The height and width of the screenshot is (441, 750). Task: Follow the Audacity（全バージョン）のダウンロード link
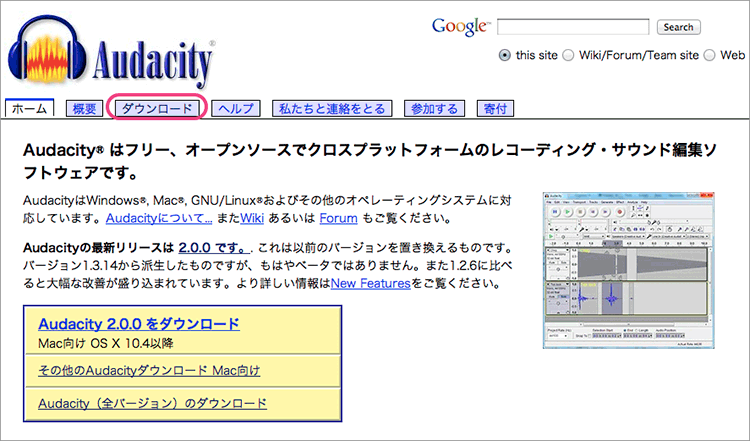[x=152, y=404]
